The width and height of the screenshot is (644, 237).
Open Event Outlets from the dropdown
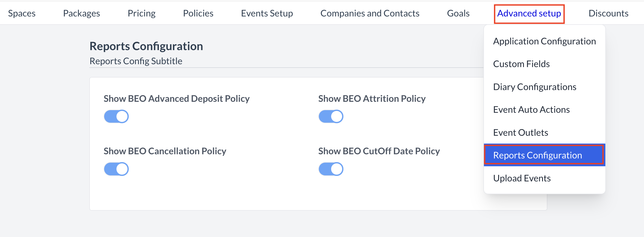coord(520,132)
